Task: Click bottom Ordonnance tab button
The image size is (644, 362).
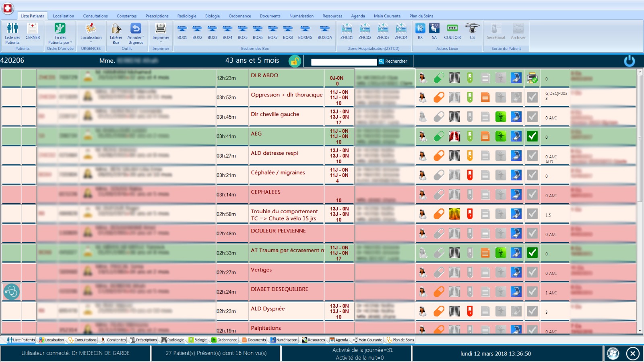Action: [224, 340]
